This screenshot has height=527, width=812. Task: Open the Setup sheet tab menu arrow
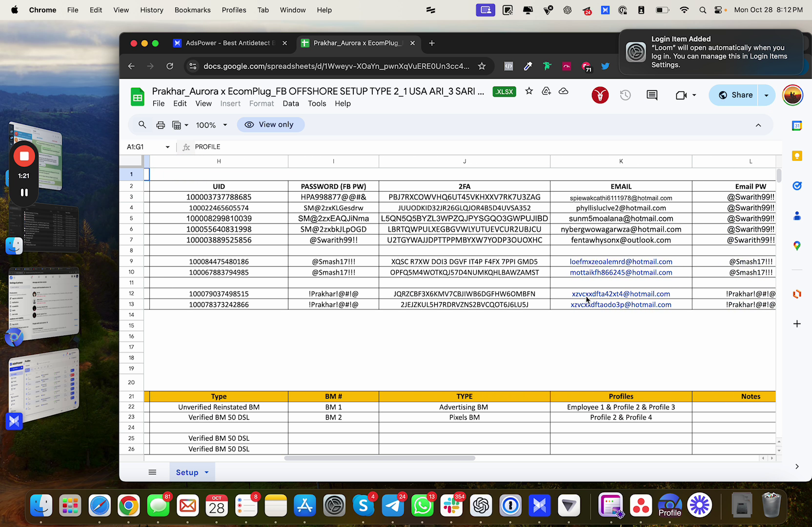[206, 472]
